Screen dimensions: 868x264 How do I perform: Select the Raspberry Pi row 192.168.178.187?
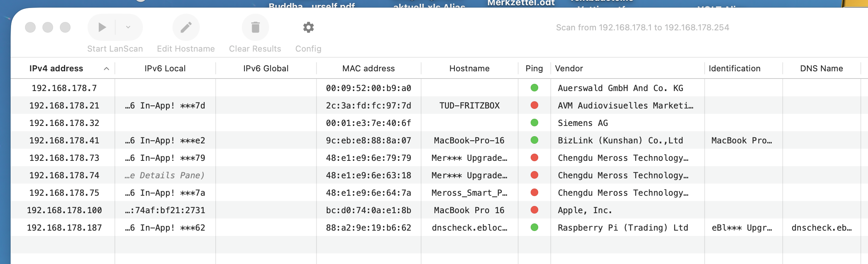64,228
